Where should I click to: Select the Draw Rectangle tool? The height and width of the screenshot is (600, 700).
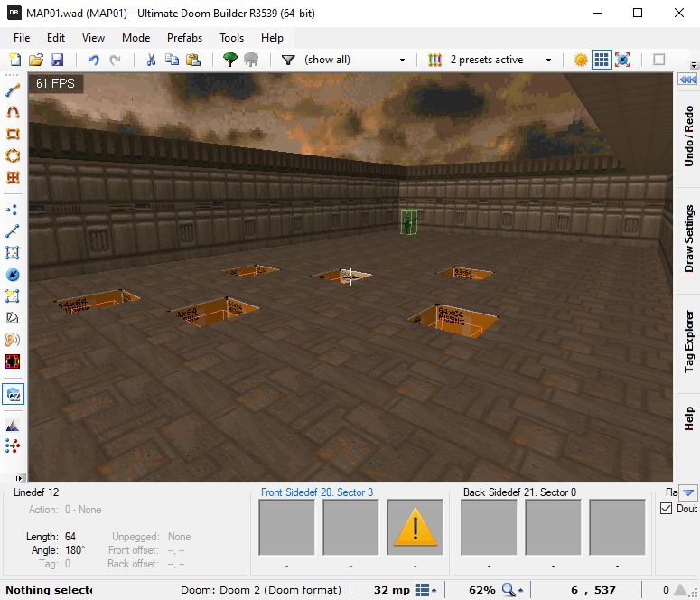[x=13, y=134]
